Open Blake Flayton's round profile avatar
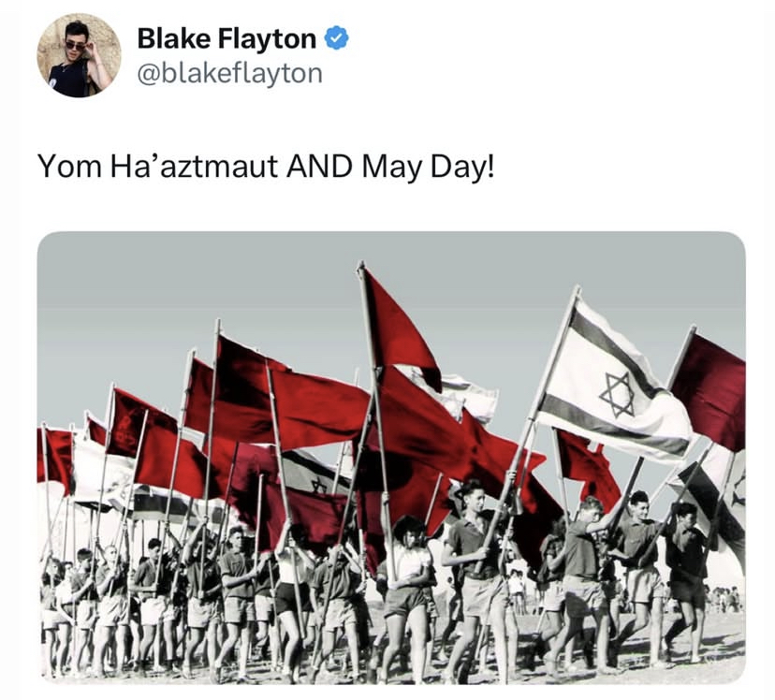775x700 pixels. (79, 55)
